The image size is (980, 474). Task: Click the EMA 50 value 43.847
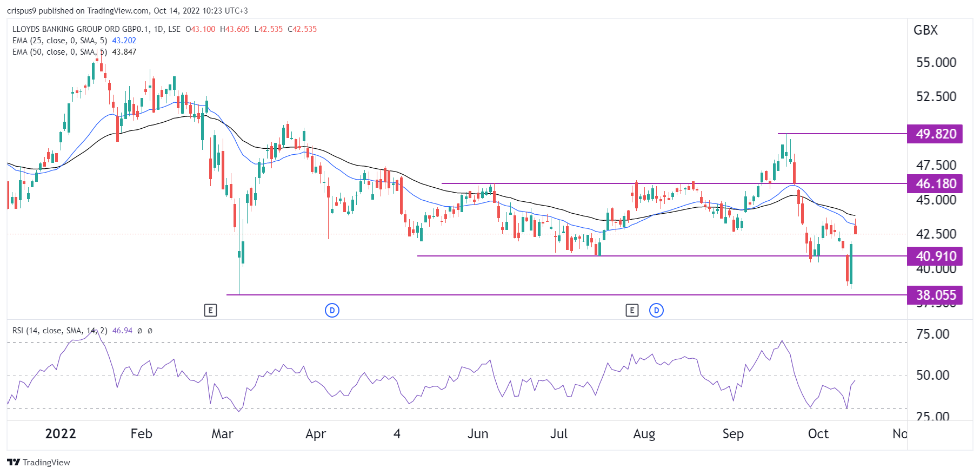click(124, 52)
